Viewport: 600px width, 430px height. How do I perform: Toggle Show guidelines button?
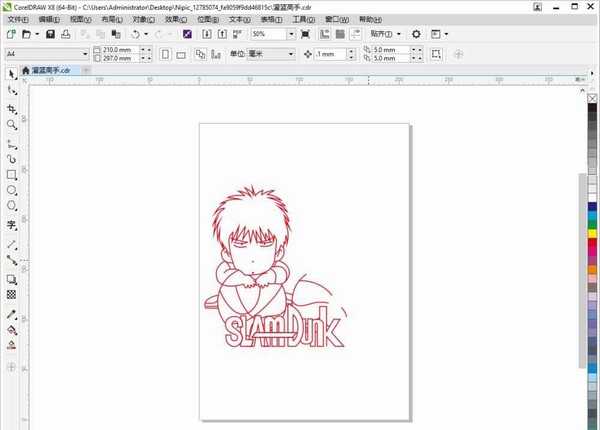click(x=355, y=34)
